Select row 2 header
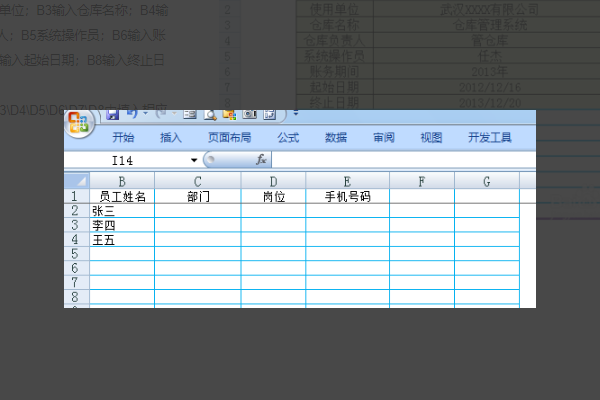Image resolution: width=600 pixels, height=400 pixels. pos(77,211)
